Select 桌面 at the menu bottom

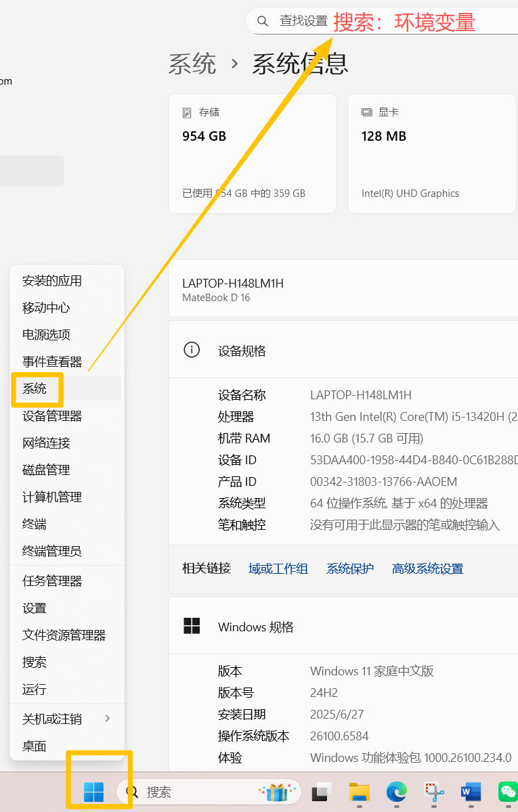67,746
